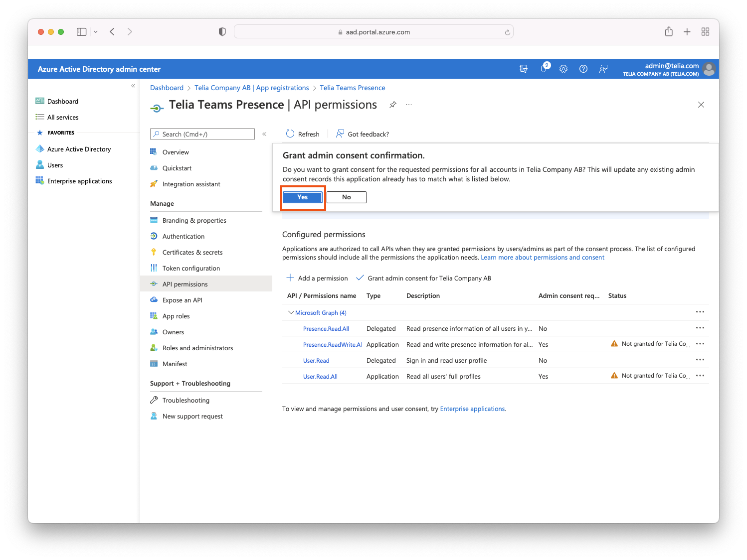Confirm consent by clicking Yes
The image size is (747, 560).
tap(303, 197)
